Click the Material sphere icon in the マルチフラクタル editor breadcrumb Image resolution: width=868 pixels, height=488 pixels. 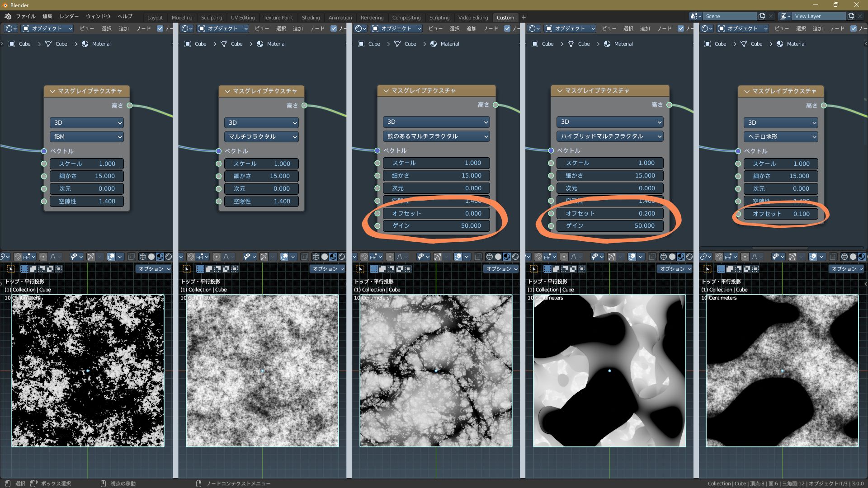point(260,44)
